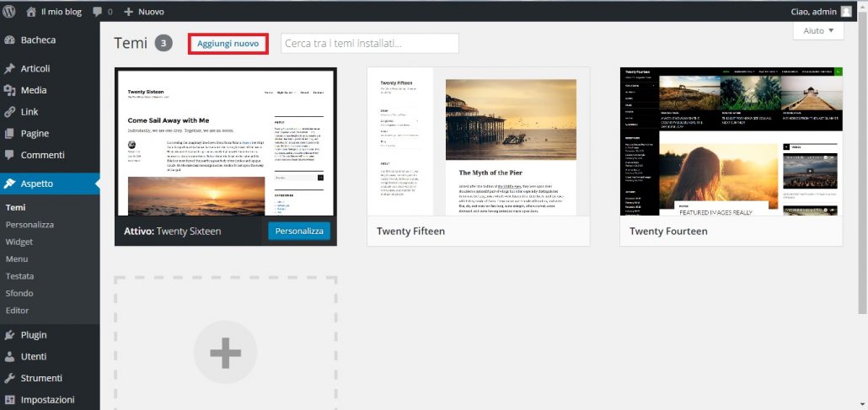Focus the Cerca tra i temi installati field

point(370,43)
